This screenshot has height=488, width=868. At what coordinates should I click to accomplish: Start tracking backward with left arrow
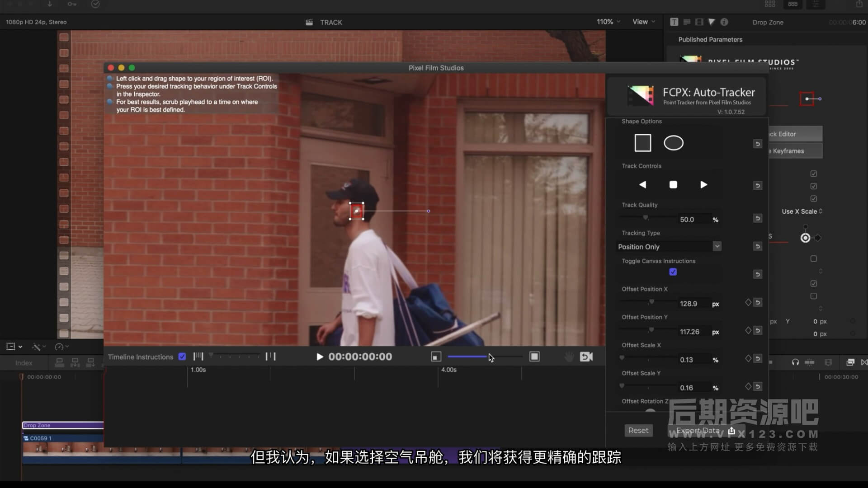click(x=642, y=184)
